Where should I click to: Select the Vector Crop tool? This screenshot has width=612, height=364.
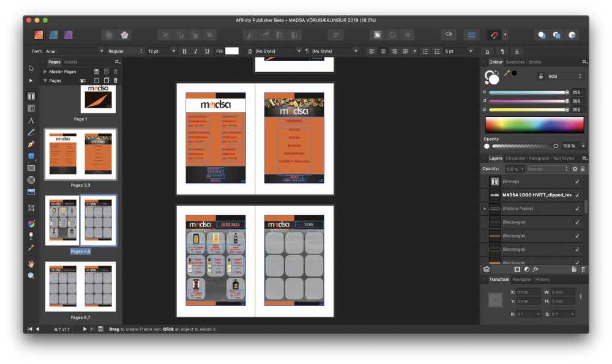point(31,207)
